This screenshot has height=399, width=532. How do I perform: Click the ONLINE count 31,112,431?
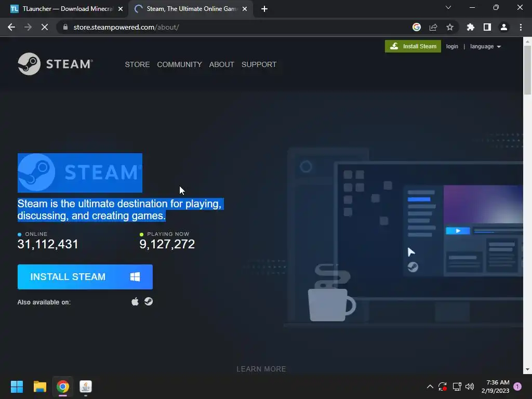click(48, 244)
